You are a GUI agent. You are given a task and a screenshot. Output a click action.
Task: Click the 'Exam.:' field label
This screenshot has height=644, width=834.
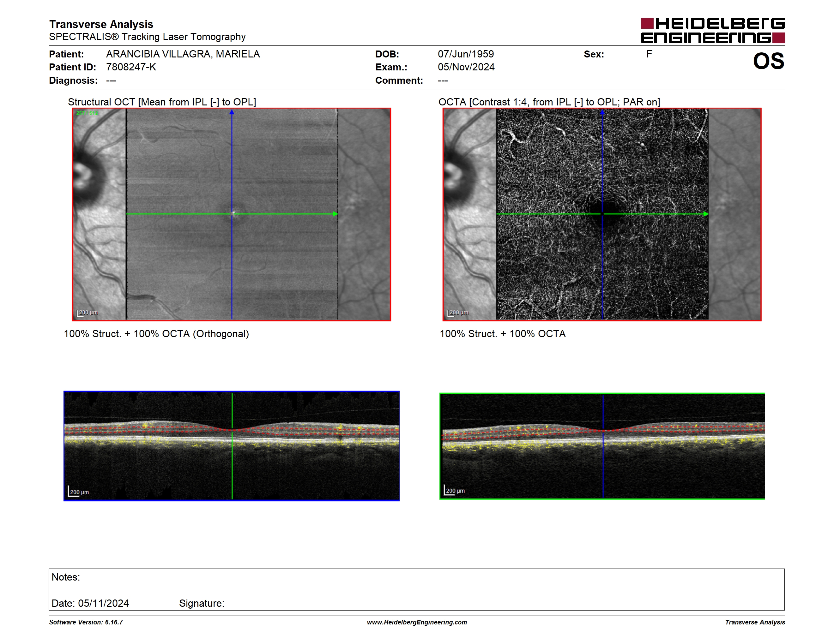tap(391, 67)
